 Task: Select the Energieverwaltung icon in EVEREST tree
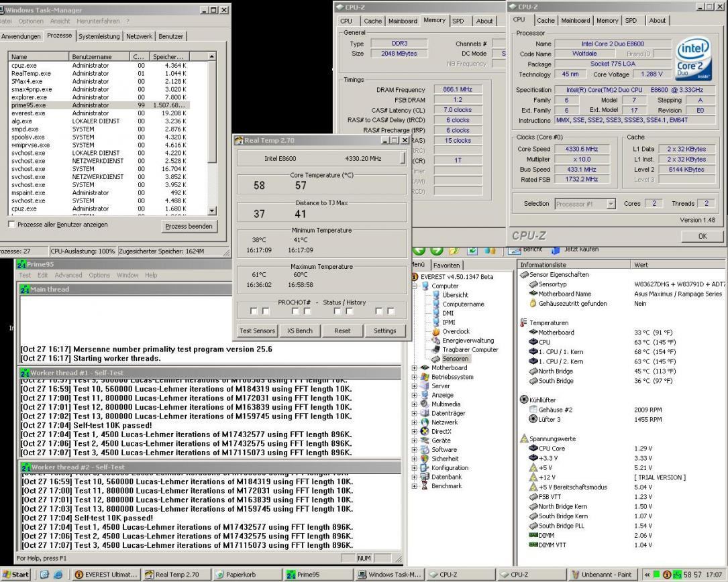pyautogui.click(x=435, y=341)
